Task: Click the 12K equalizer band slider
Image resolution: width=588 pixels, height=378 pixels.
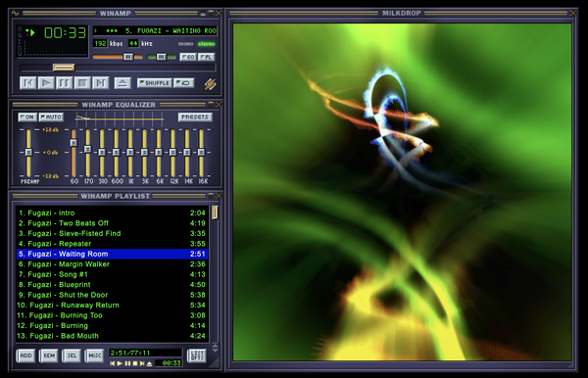Action: click(x=172, y=152)
